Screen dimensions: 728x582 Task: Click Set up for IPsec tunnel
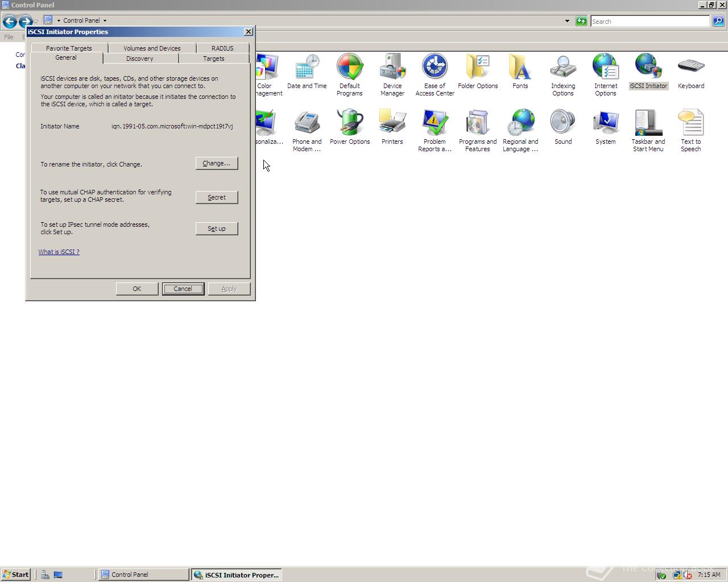pos(217,228)
